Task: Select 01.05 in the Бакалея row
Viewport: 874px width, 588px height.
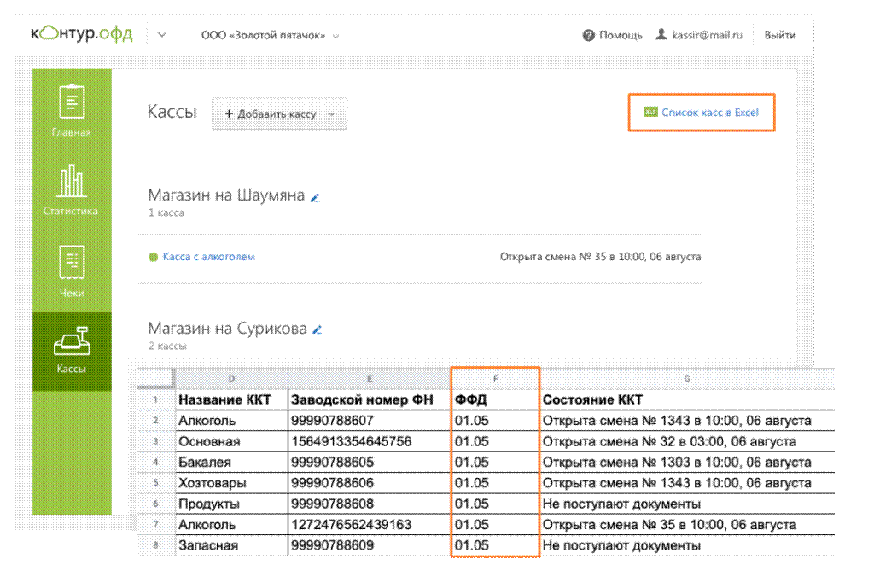Action: [x=495, y=462]
